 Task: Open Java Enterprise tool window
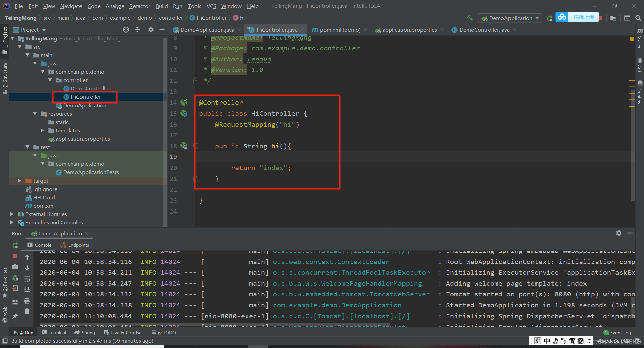click(x=122, y=333)
